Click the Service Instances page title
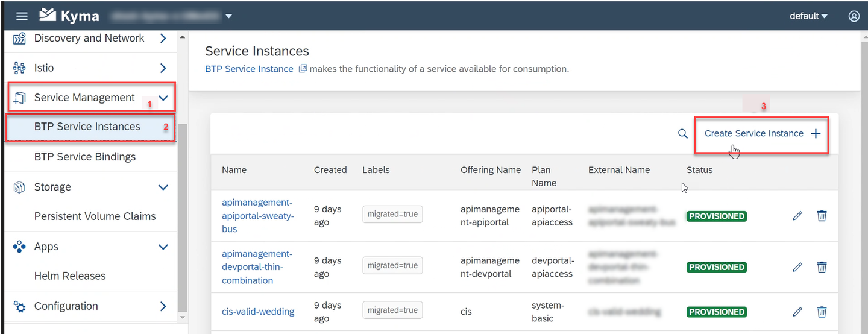Screen dimensions: 868x334 [x=257, y=51]
